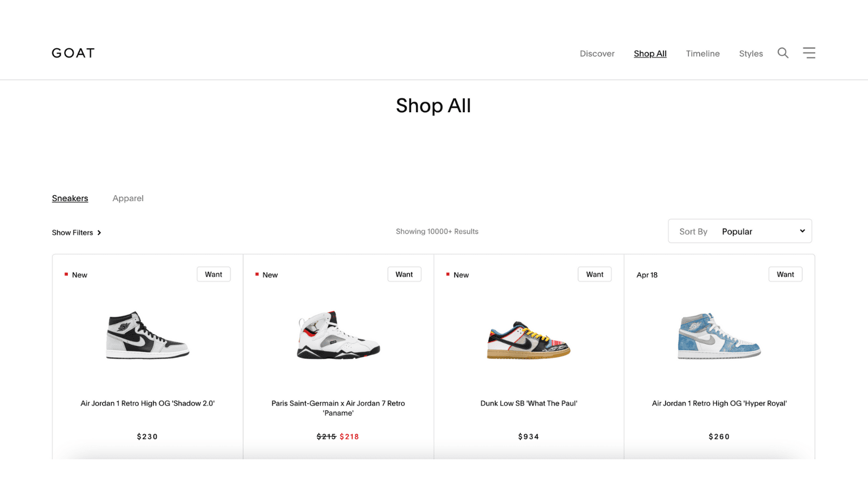The image size is (868, 488).
Task: Click the Hyper Royal blue sneaker image
Action: click(719, 336)
